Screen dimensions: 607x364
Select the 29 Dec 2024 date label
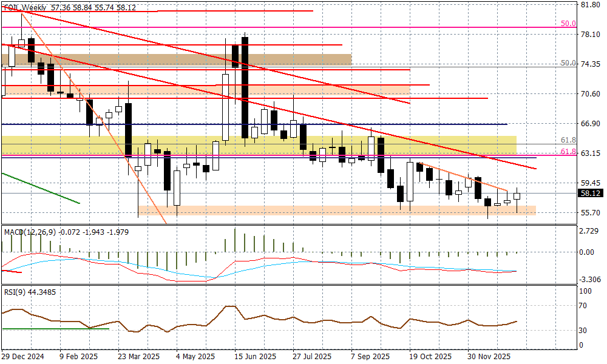(x=24, y=356)
